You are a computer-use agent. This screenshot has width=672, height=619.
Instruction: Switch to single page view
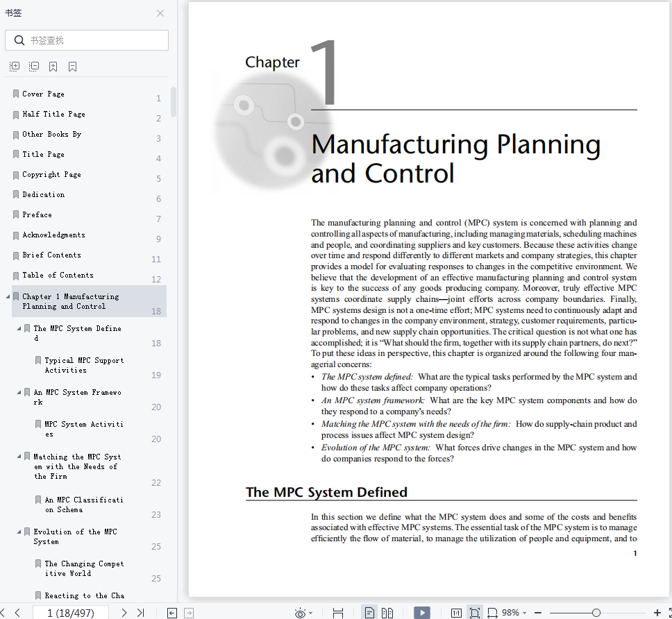click(x=369, y=613)
